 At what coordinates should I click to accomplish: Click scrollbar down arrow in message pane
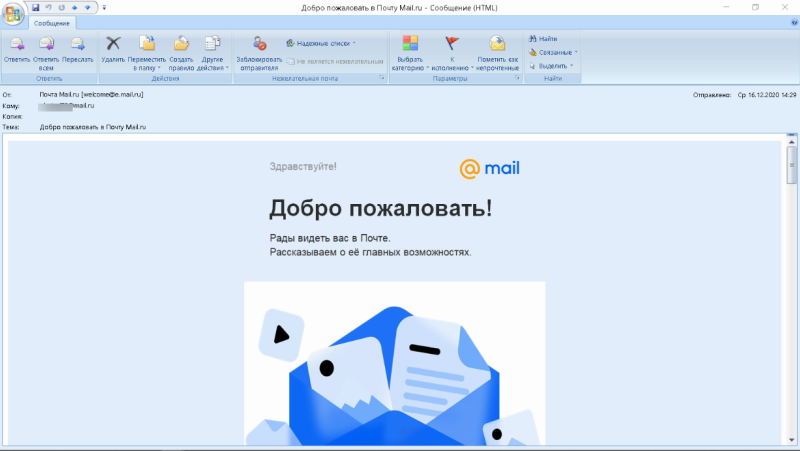point(791,440)
